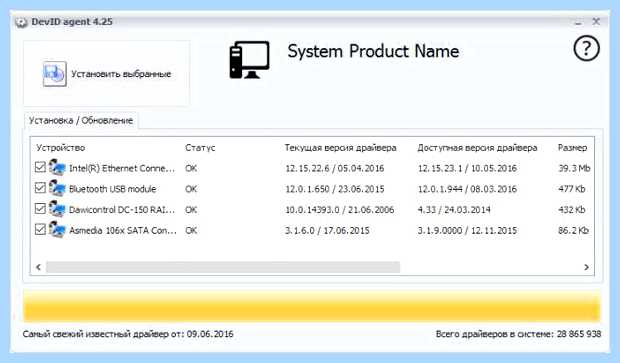Click the floppy disk install icon
Viewport: 620px width, 363px height.
coord(55,74)
